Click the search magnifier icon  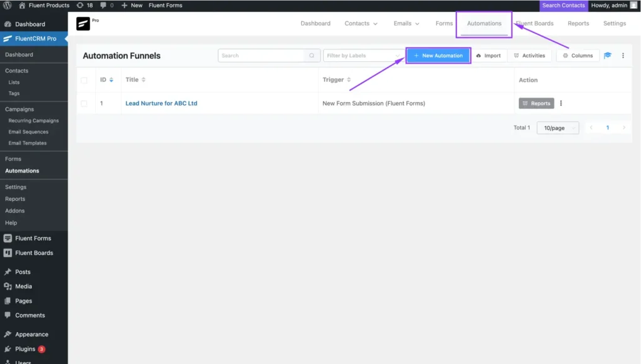click(312, 56)
